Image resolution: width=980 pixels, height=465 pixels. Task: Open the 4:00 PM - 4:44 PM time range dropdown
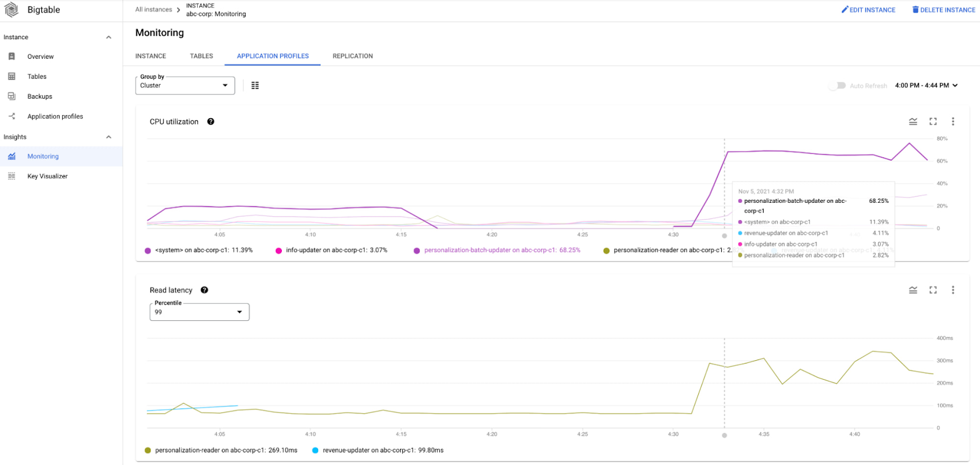[926, 85]
